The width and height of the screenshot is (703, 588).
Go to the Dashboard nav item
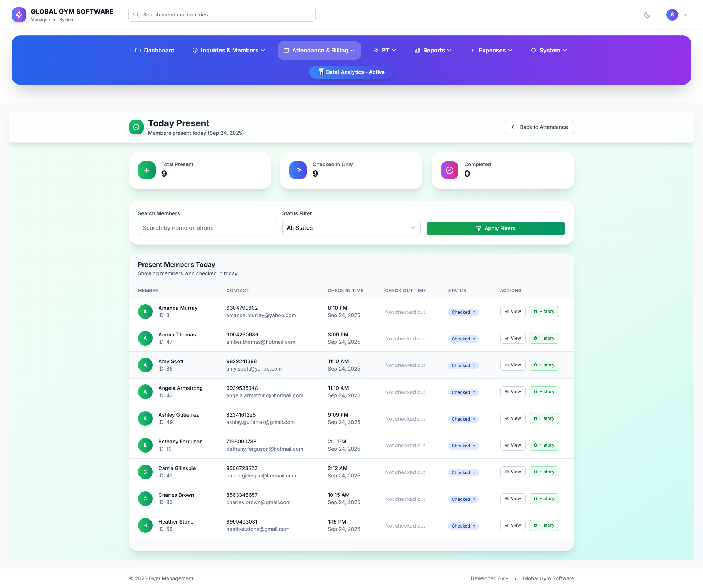point(155,50)
